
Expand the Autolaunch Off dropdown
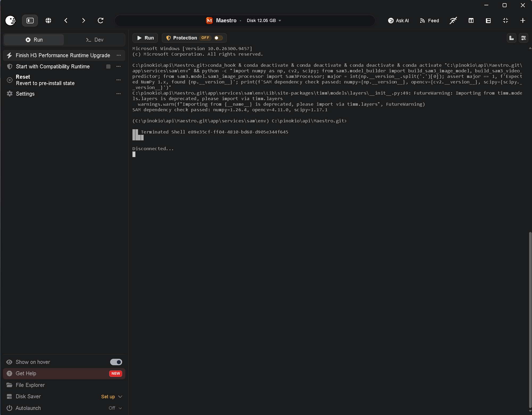(115, 408)
